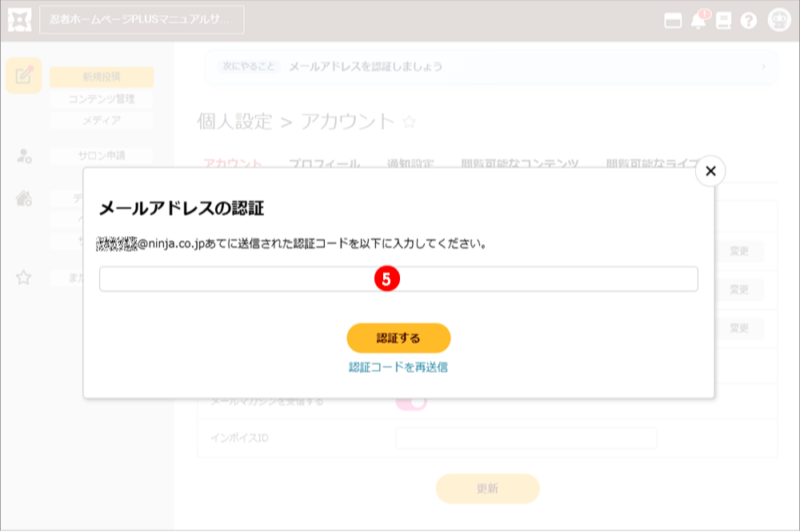
Task: Toggle the mail magazine switch
Action: pyautogui.click(x=411, y=402)
